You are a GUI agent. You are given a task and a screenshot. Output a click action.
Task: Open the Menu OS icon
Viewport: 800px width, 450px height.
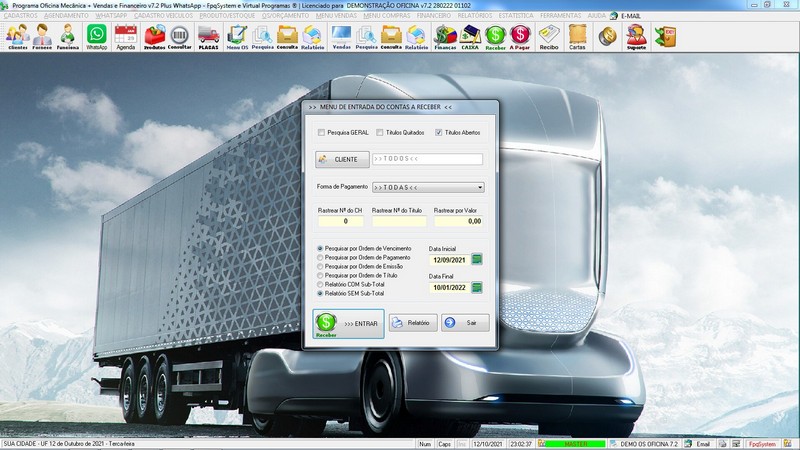coord(237,37)
